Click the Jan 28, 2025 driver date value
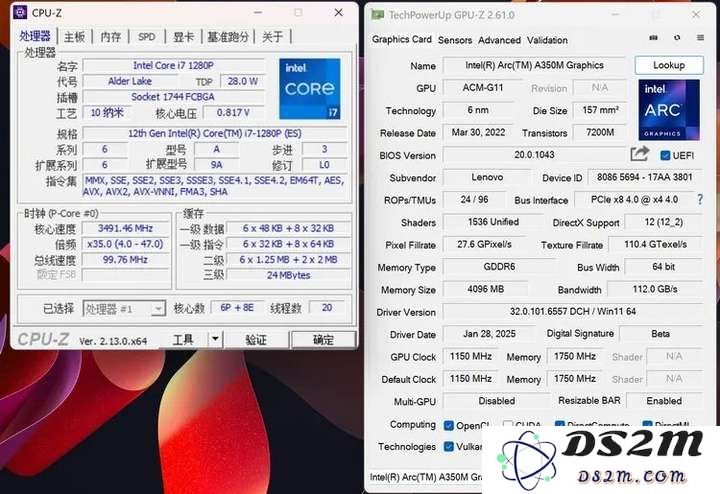This screenshot has height=494, width=720. tap(489, 334)
